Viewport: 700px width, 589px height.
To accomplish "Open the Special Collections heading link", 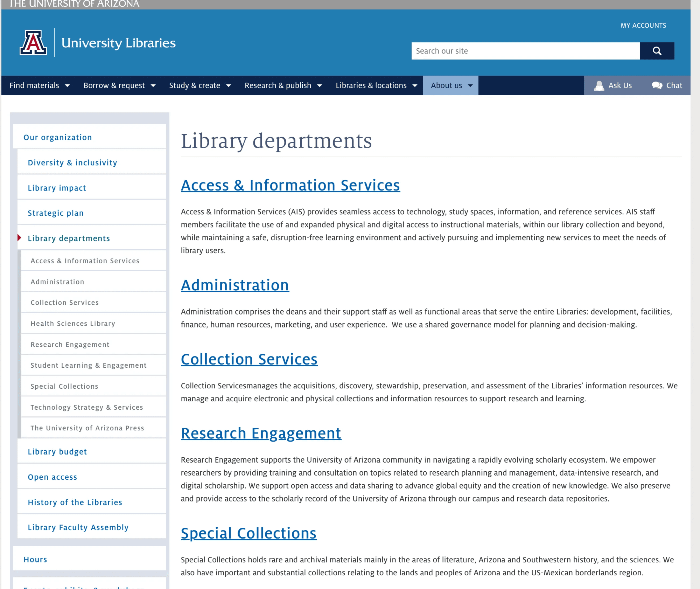I will pyautogui.click(x=249, y=533).
